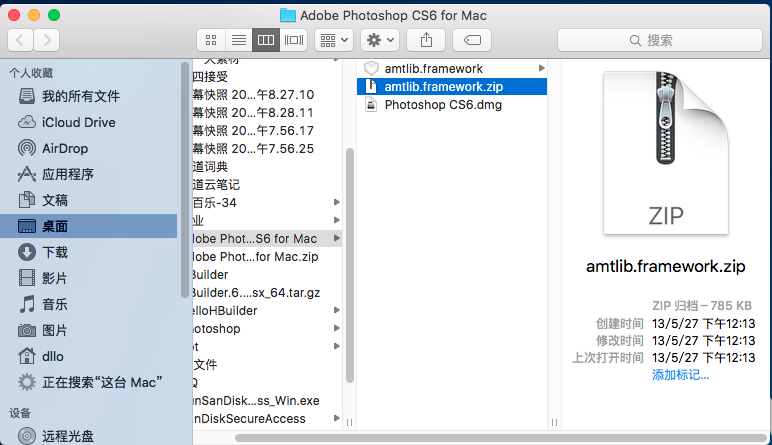This screenshot has width=772, height=445.
Task: Select the item ending in 20...午8.27.10
Action: tap(267, 95)
